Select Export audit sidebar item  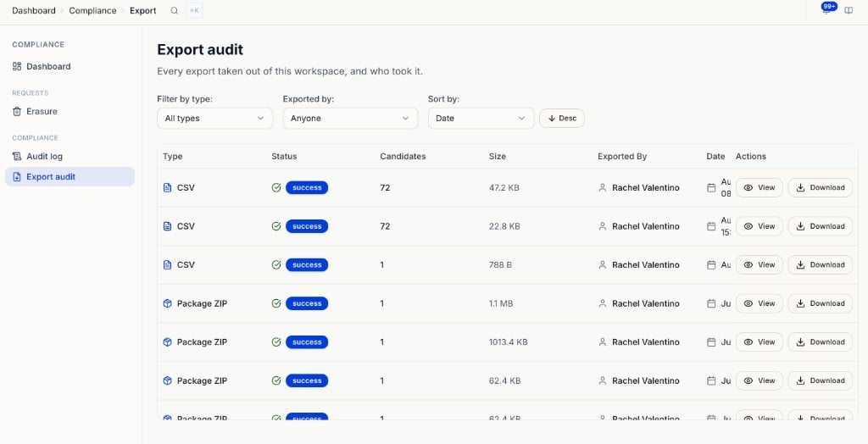click(70, 176)
